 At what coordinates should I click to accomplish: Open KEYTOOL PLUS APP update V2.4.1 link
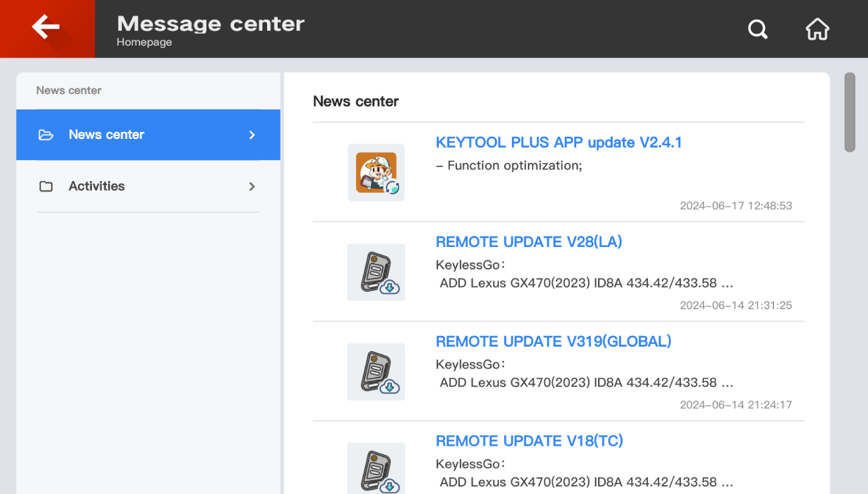point(559,142)
